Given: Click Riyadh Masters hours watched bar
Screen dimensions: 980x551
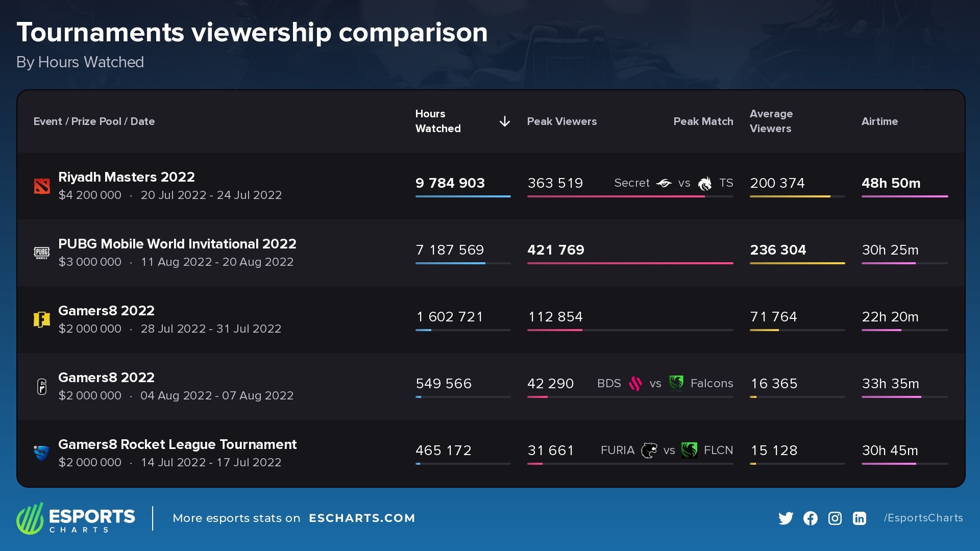Looking at the screenshot, I should tap(463, 196).
